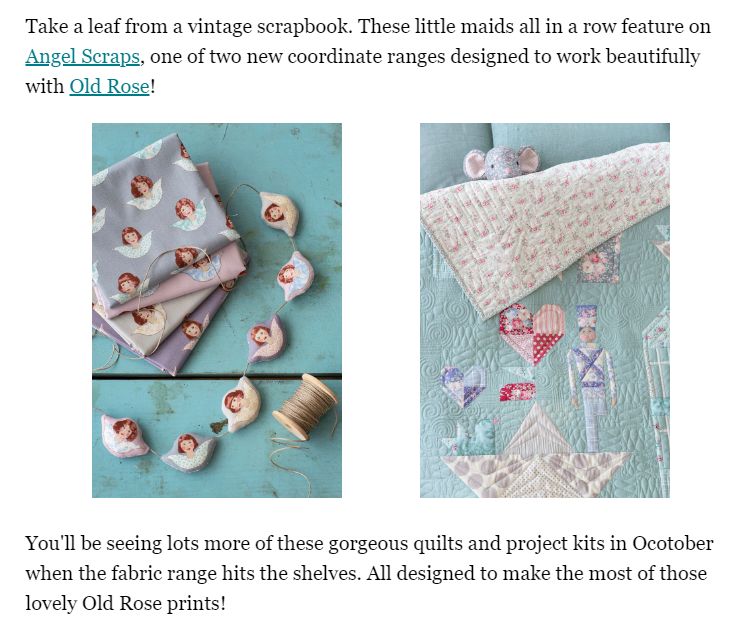Image resolution: width=745 pixels, height=618 pixels.
Task: Click the word 'Ocotober' in bottom paragraph
Action: [x=672, y=543]
